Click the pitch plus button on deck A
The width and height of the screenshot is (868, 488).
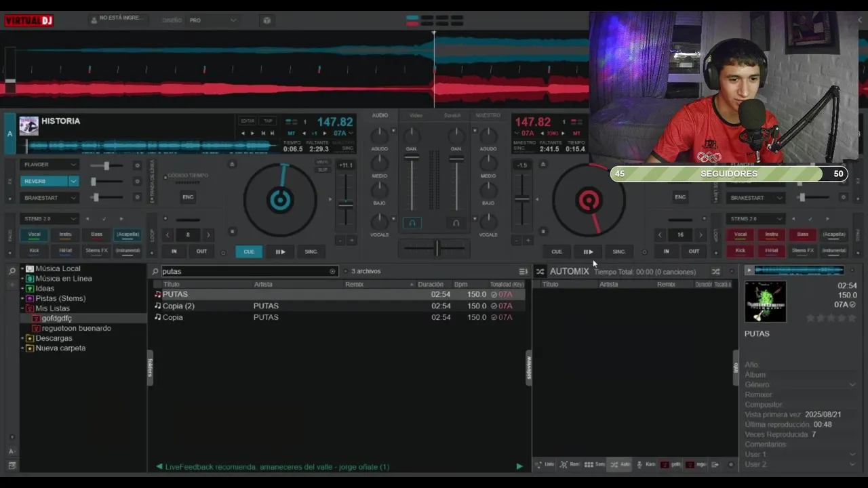[x=351, y=240]
